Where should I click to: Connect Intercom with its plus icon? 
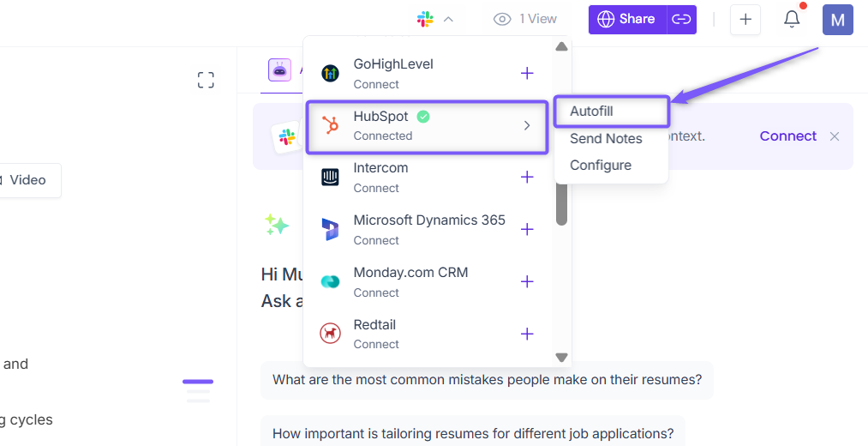pyautogui.click(x=527, y=178)
